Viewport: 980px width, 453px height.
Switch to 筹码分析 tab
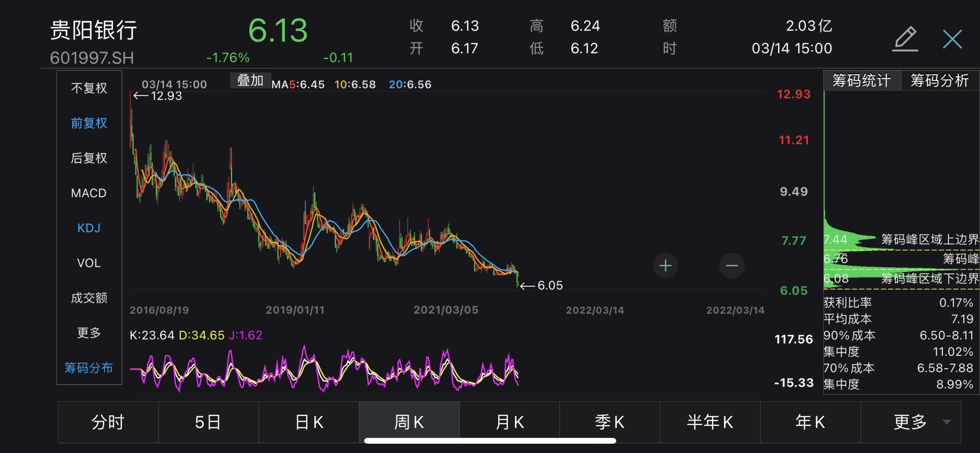tap(940, 81)
